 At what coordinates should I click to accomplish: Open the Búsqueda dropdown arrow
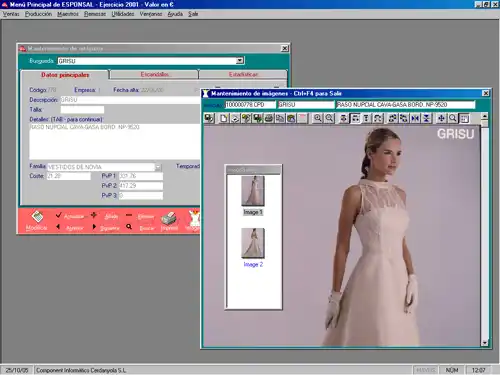240,61
